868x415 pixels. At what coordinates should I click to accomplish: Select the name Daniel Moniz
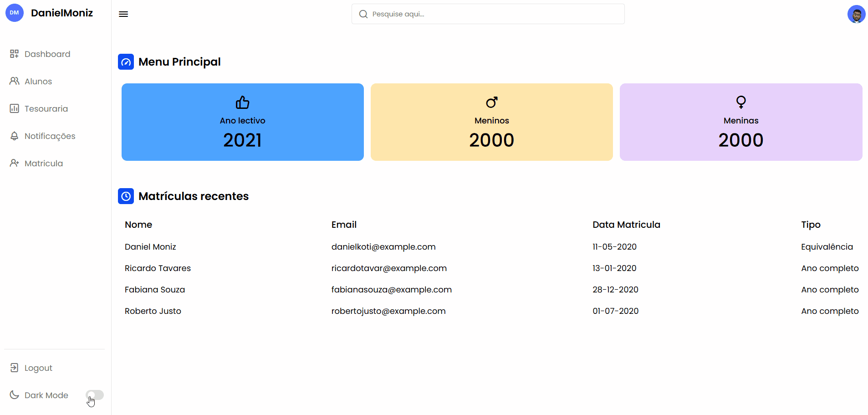(x=150, y=246)
